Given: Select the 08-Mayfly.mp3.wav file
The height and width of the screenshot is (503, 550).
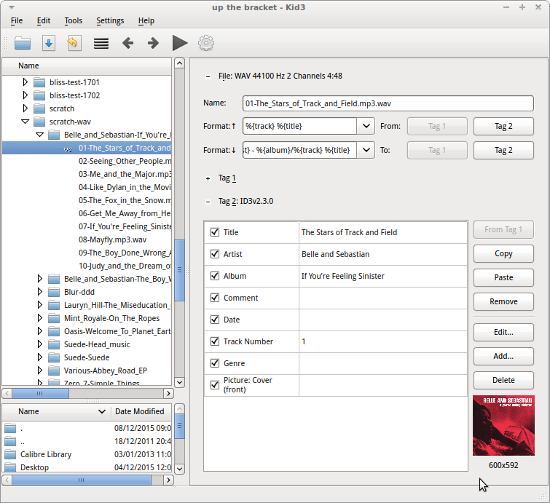Looking at the screenshot, I should point(113,240).
